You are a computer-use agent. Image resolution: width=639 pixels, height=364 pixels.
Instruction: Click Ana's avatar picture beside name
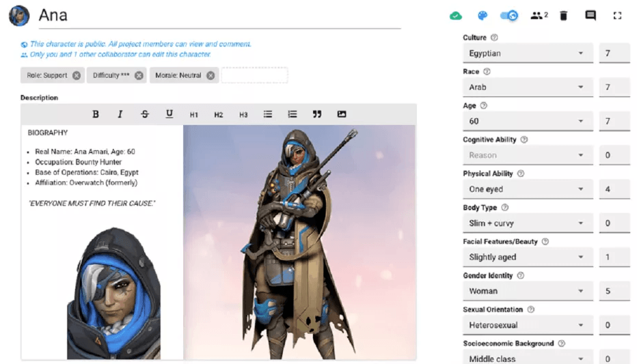coord(19,16)
